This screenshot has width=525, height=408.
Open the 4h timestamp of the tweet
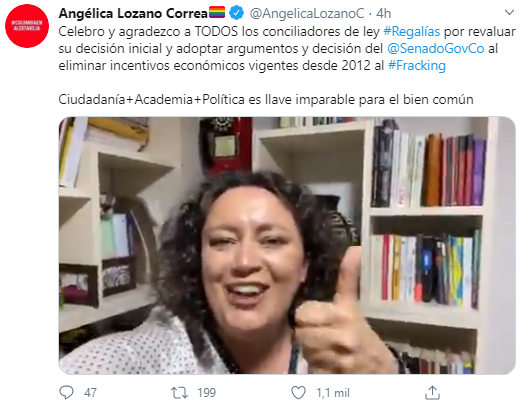[383, 13]
